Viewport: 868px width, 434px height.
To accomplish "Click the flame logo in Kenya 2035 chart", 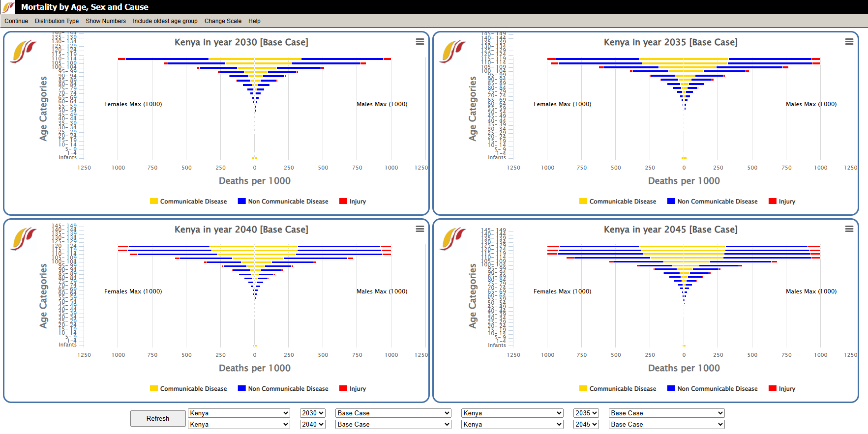I will (x=452, y=52).
